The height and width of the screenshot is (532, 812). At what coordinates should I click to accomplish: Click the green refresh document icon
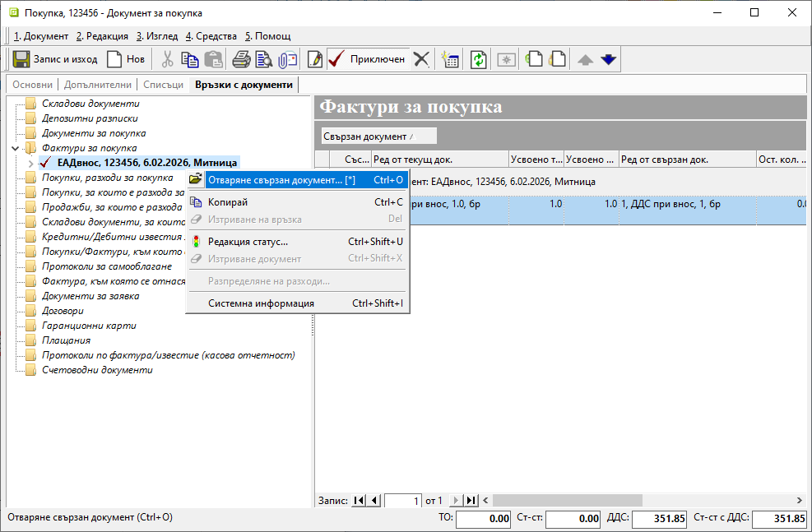(478, 59)
